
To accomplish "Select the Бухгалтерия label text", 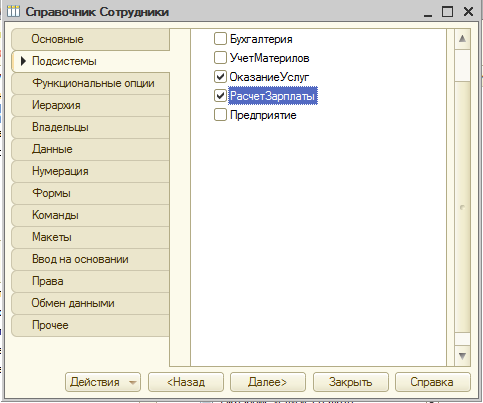I will tap(261, 39).
